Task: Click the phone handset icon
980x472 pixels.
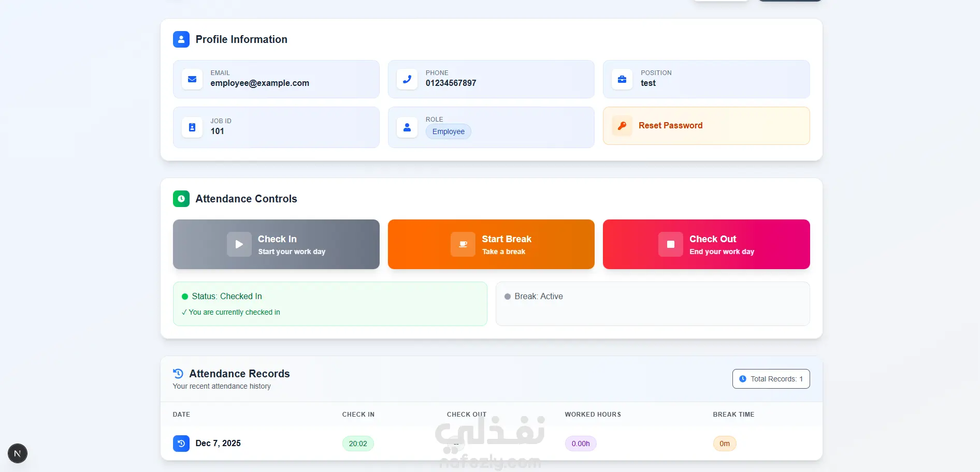Action: pyautogui.click(x=407, y=79)
